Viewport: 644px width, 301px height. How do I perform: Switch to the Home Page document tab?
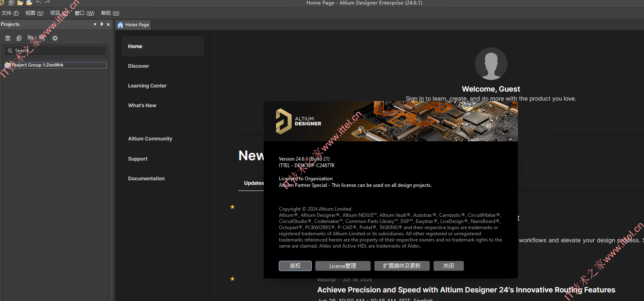[133, 25]
